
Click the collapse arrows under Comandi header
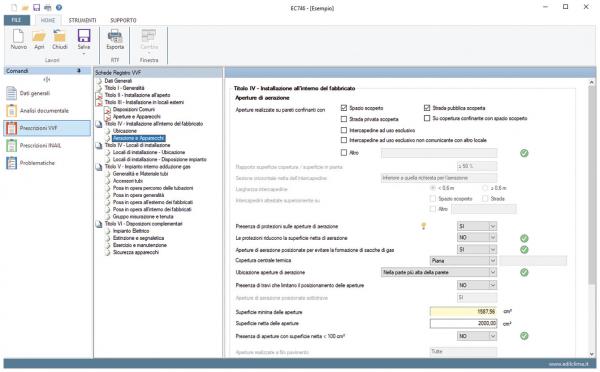(47, 80)
